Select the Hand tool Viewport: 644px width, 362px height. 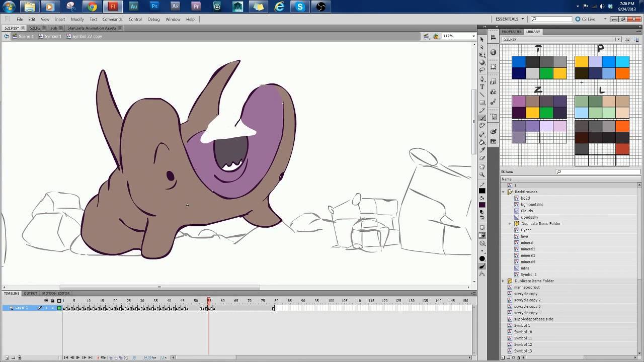point(482,166)
